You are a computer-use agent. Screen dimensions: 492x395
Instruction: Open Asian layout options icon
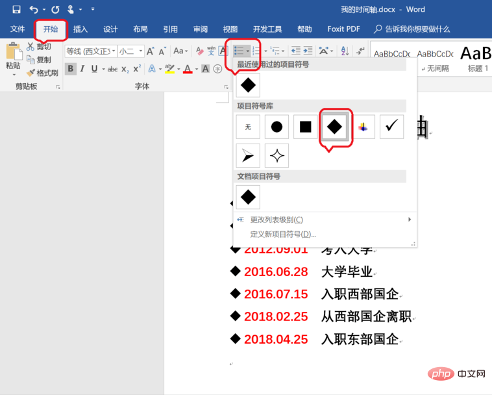323,51
